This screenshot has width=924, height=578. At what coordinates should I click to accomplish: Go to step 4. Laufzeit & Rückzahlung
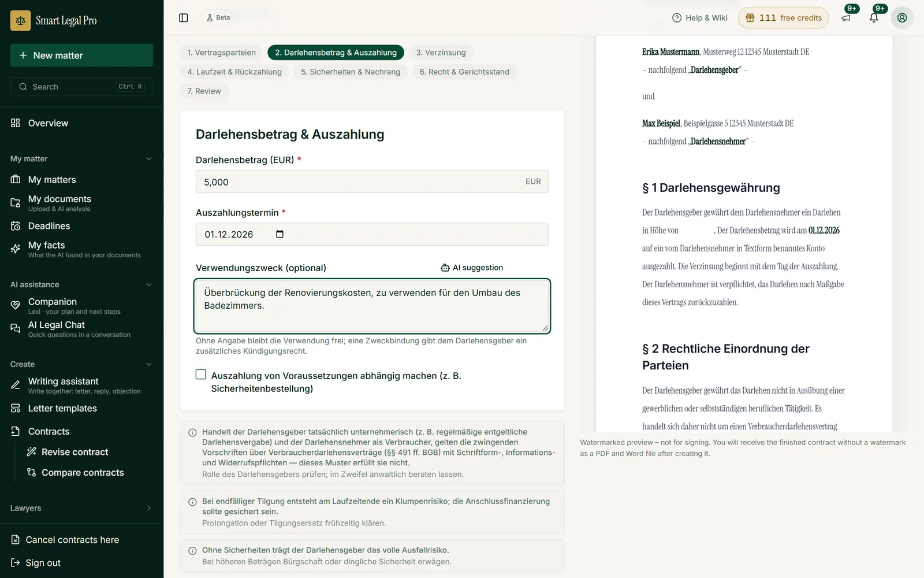pyautogui.click(x=234, y=72)
